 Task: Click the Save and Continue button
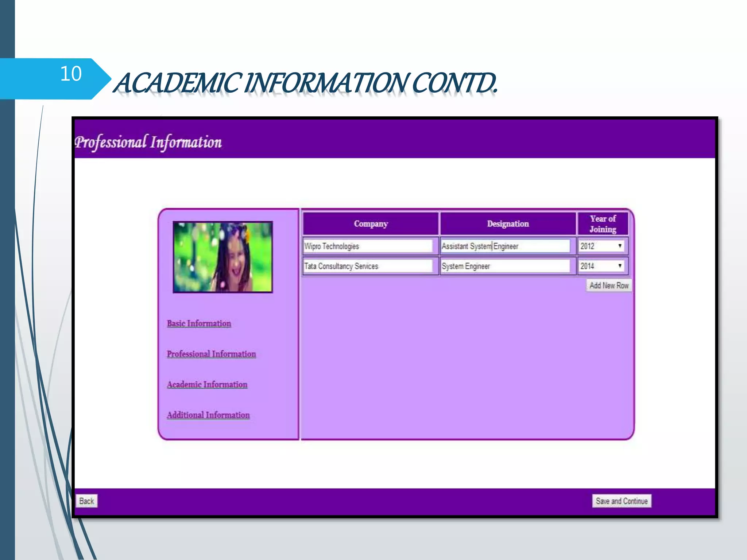point(622,501)
